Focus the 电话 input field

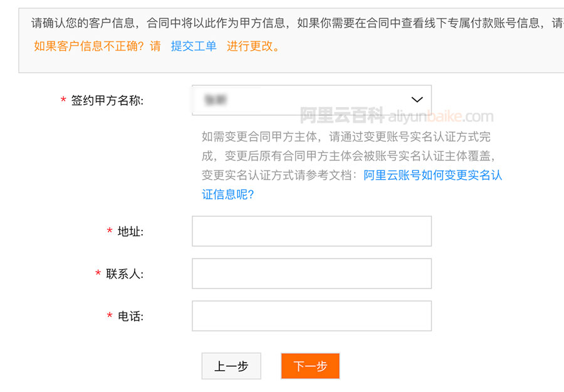pos(311,316)
